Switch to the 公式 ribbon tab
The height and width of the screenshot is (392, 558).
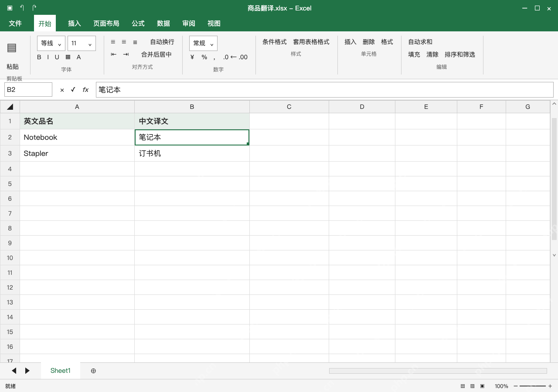click(x=138, y=24)
